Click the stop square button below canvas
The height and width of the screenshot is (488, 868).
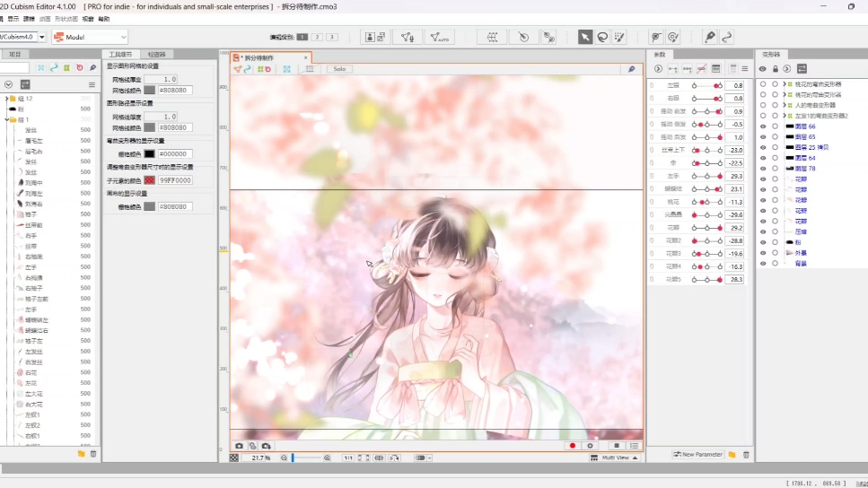pyautogui.click(x=617, y=446)
